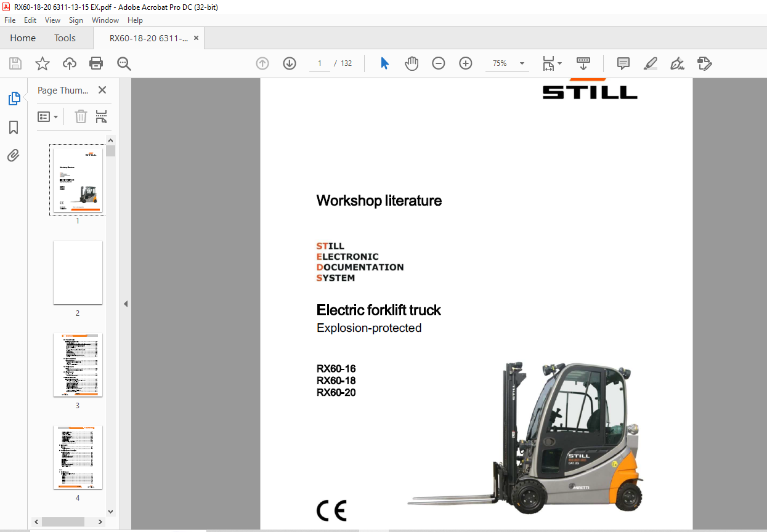Print the document
Screen dimensions: 767x532
coord(96,63)
